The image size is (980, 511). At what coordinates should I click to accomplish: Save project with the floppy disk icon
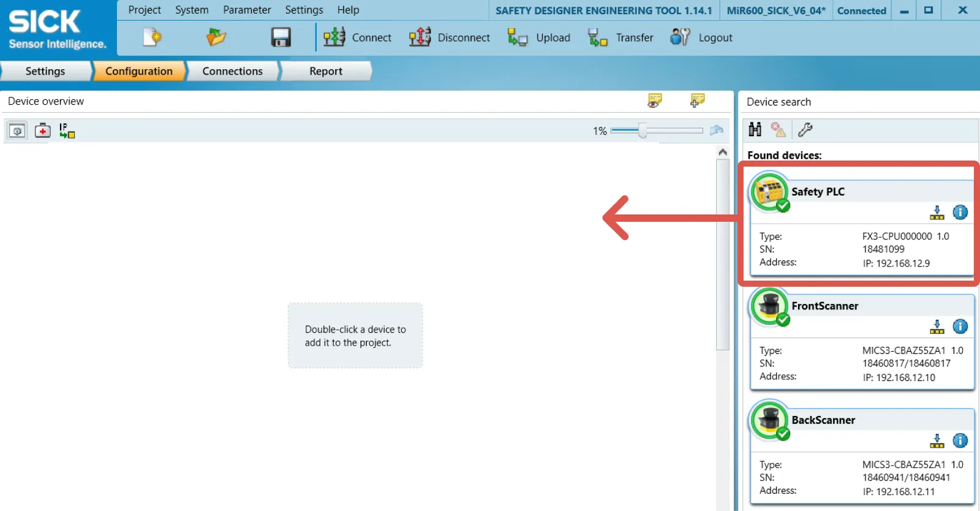[281, 37]
